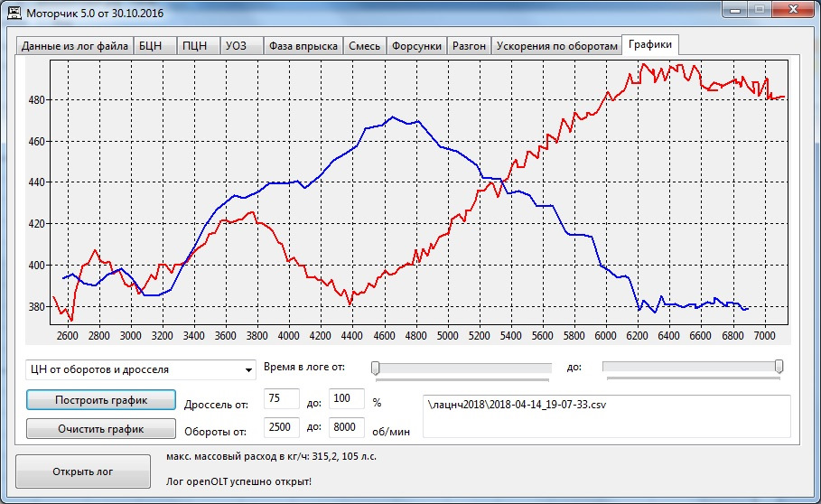Screen dimensions: 821x504
Task: Open the Форсунки tab
Action: click(x=416, y=46)
